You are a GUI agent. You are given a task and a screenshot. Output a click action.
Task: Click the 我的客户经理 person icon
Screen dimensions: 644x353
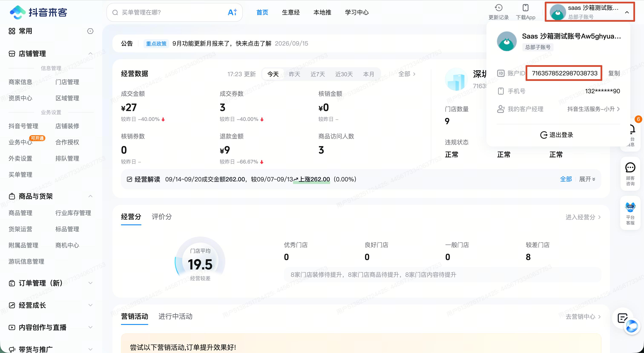(501, 109)
